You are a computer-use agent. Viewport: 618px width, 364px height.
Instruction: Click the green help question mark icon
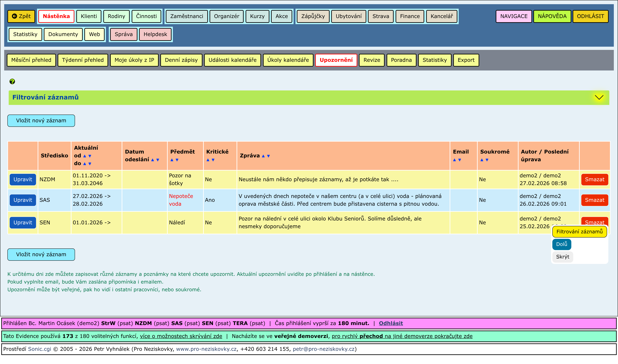point(12,81)
